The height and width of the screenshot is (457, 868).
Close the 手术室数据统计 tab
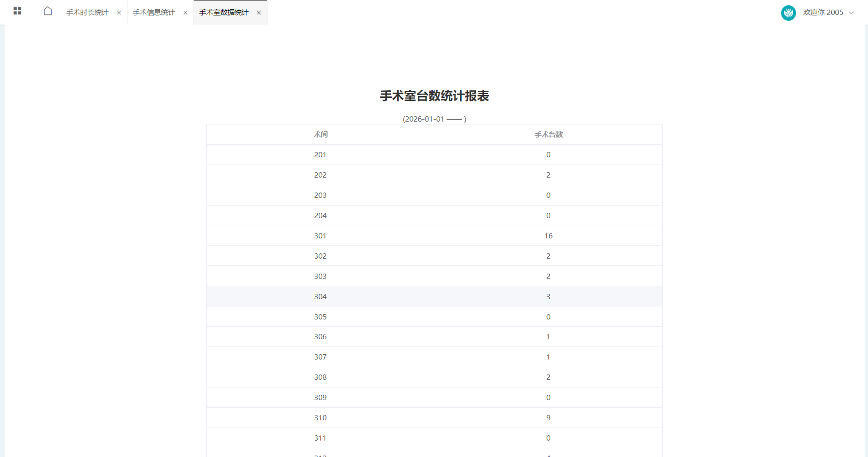pos(259,13)
